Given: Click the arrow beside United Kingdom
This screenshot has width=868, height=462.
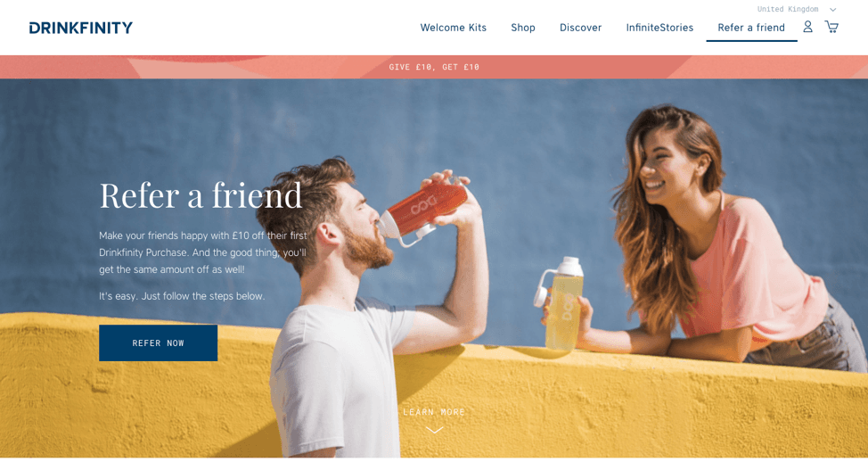Looking at the screenshot, I should point(832,10).
